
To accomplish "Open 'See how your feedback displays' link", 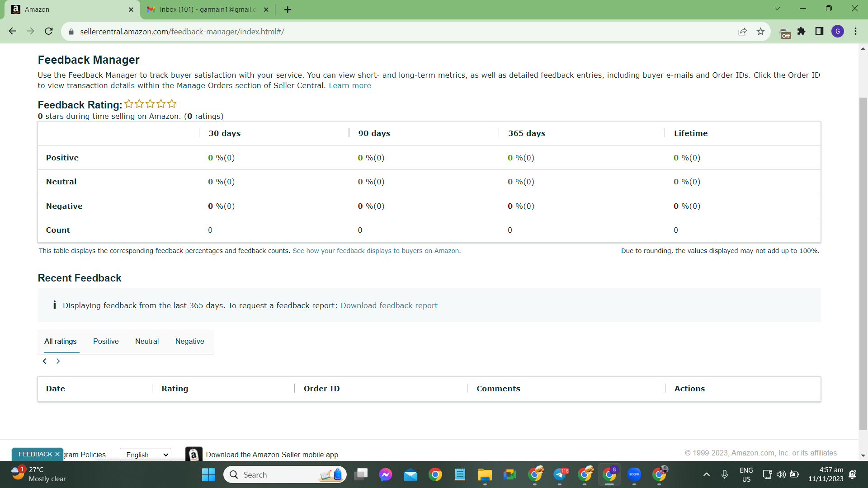I will tap(377, 251).
